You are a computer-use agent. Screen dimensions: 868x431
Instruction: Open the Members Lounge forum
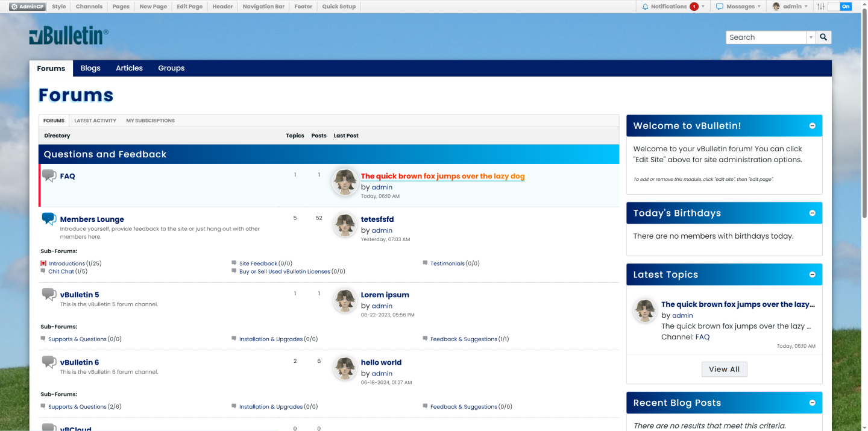pyautogui.click(x=92, y=219)
